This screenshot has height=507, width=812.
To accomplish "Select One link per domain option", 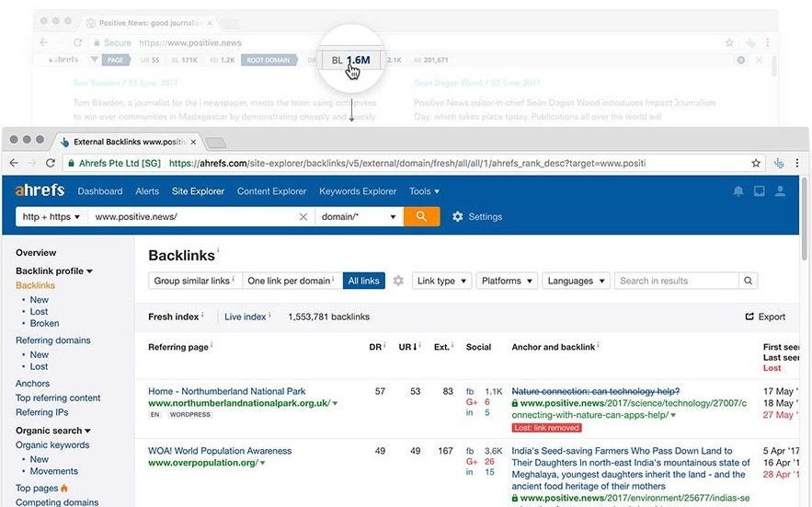I will [292, 281].
